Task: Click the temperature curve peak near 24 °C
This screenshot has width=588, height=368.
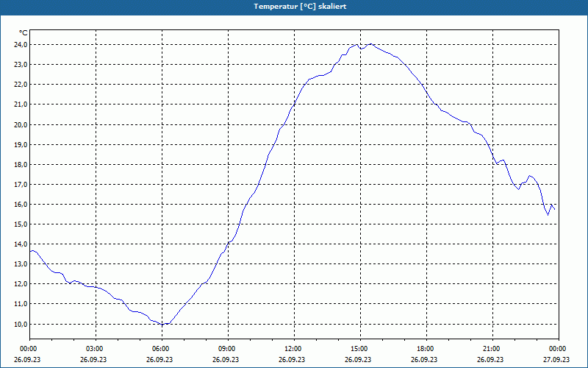Action: pyautogui.click(x=371, y=44)
